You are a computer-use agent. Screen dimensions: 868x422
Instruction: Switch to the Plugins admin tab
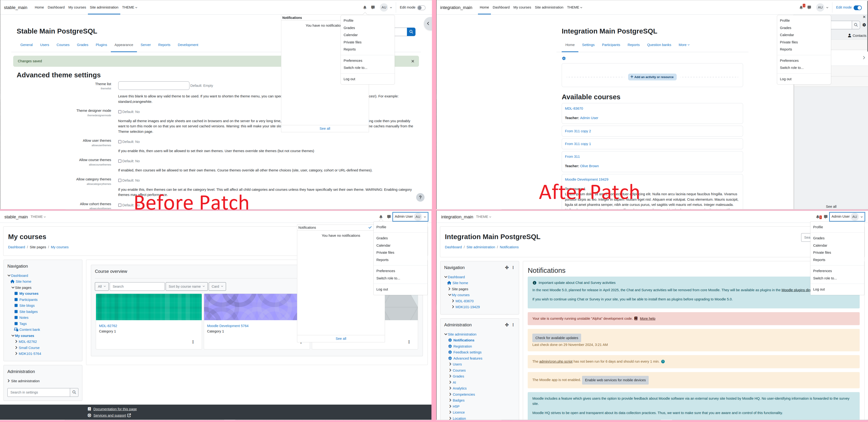pos(101,45)
